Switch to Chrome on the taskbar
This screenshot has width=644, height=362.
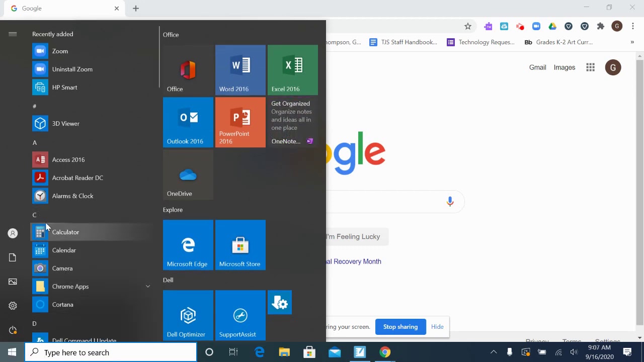tap(385, 352)
